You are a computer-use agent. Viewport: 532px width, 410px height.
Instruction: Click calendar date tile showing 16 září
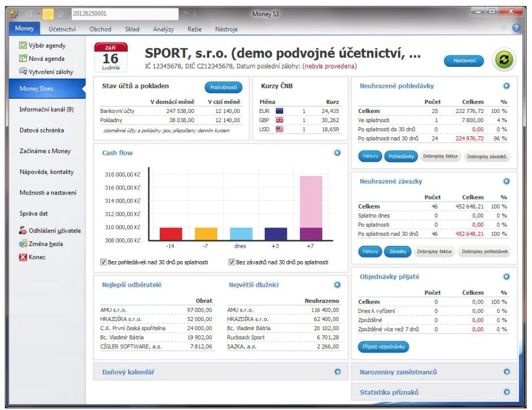pyautogui.click(x=111, y=57)
